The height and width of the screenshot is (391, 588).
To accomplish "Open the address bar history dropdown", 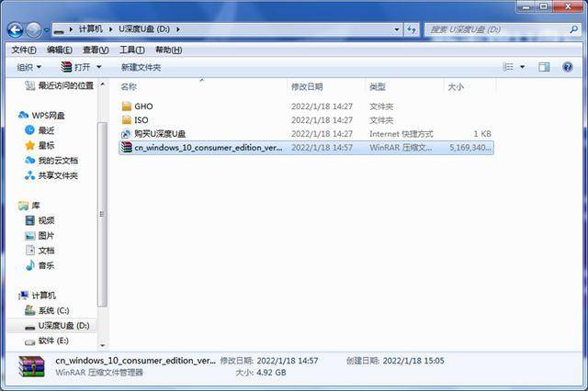I will [397, 29].
